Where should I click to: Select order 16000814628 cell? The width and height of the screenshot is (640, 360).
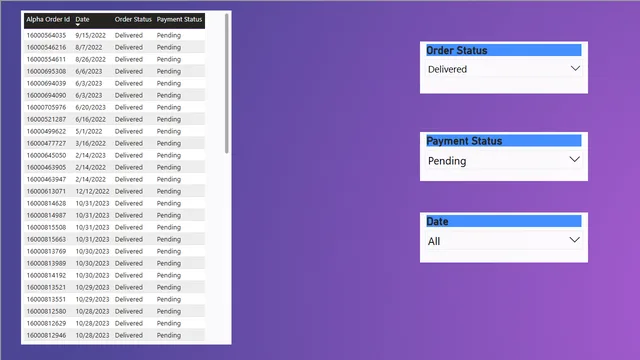(x=46, y=203)
